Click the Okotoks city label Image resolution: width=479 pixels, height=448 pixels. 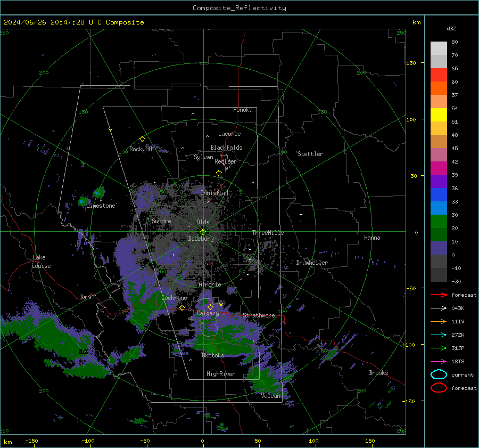pyautogui.click(x=213, y=355)
